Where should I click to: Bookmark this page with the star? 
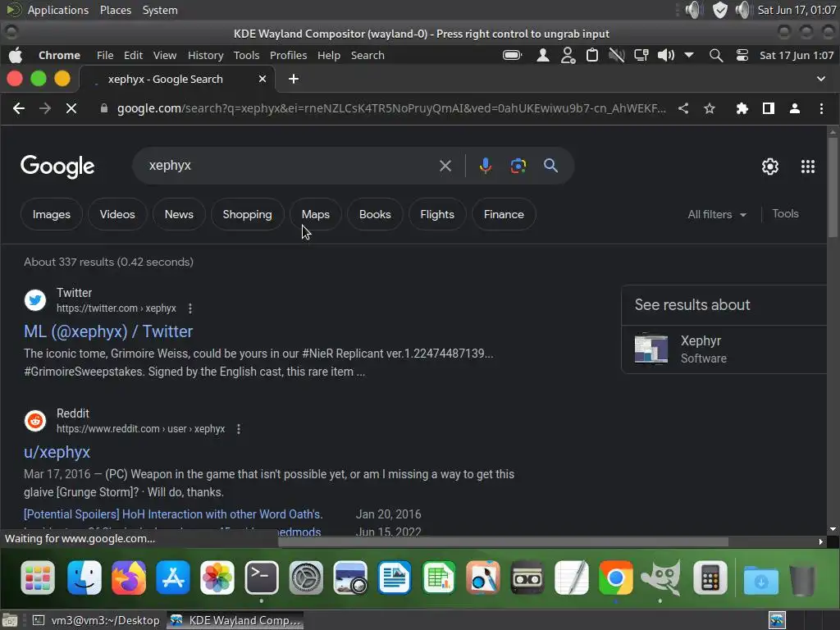pos(710,109)
